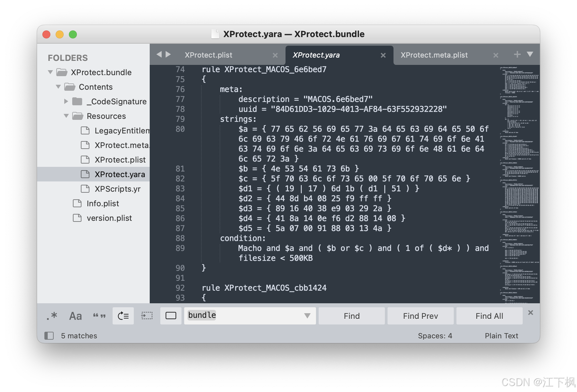Toggle case sensitive search option

point(76,316)
